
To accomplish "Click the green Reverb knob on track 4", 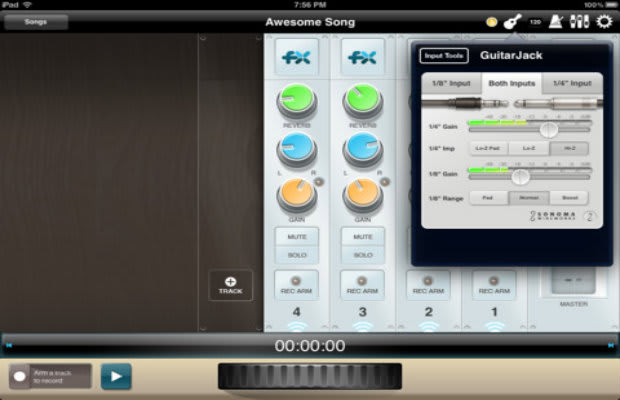I will coord(297,100).
